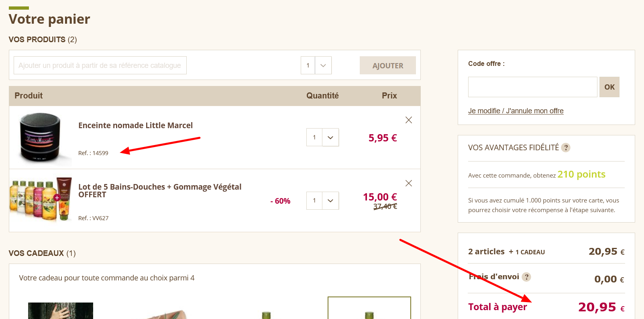The width and height of the screenshot is (644, 319).
Task: Click the Frais d'envoi question mark icon
Action: [x=527, y=277]
